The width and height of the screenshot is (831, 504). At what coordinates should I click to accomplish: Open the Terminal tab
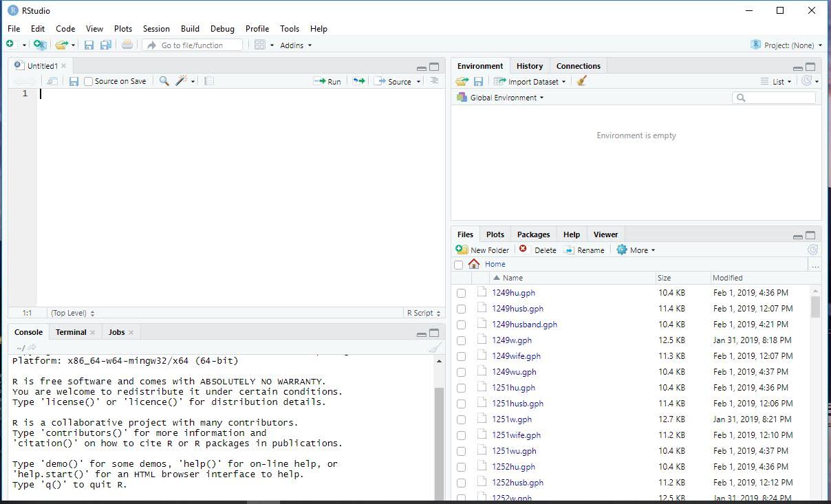[x=71, y=332]
